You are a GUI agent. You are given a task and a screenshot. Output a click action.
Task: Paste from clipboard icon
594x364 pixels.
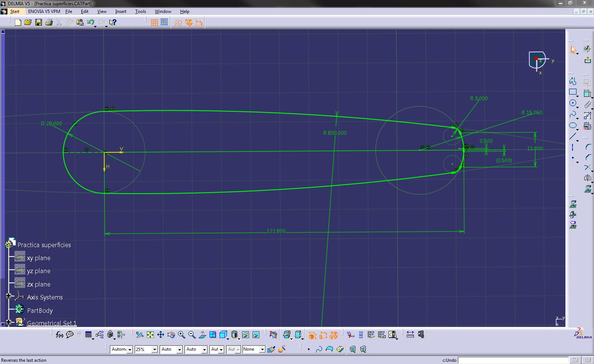point(80,23)
